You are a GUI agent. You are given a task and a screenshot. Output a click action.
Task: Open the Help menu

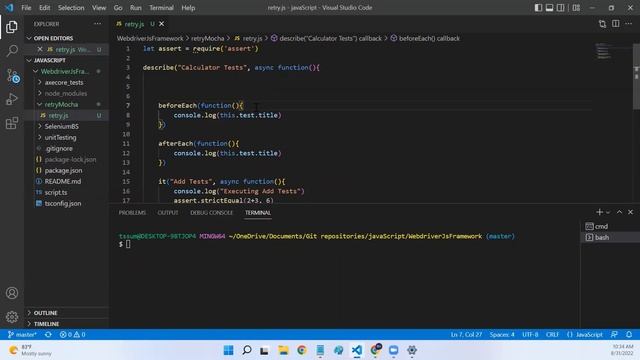[x=188, y=8]
